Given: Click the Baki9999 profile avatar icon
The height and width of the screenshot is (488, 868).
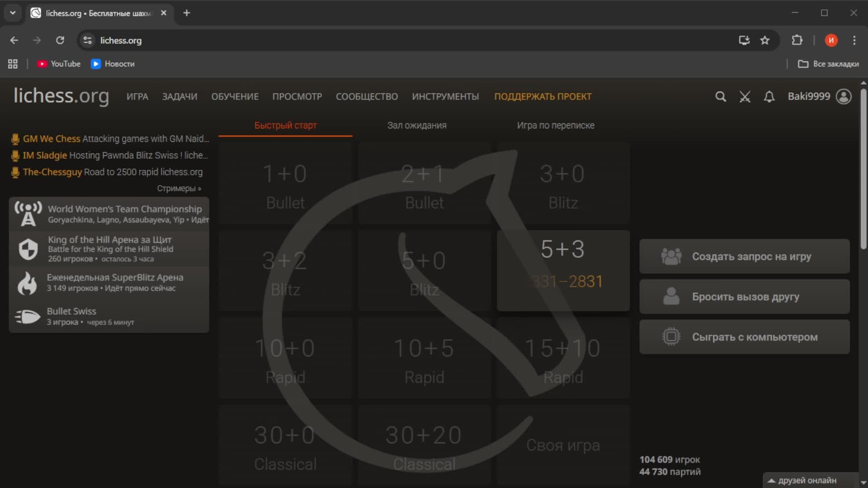Looking at the screenshot, I should 844,97.
